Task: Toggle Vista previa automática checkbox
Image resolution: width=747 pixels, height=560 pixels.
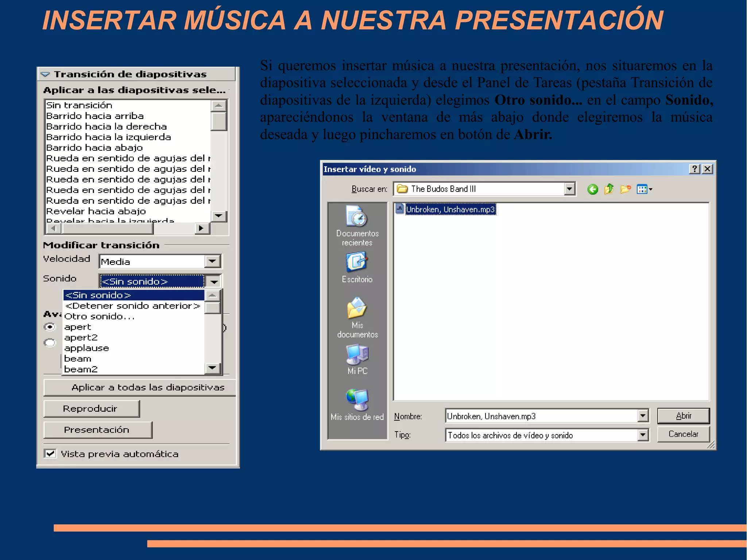Action: pos(50,453)
